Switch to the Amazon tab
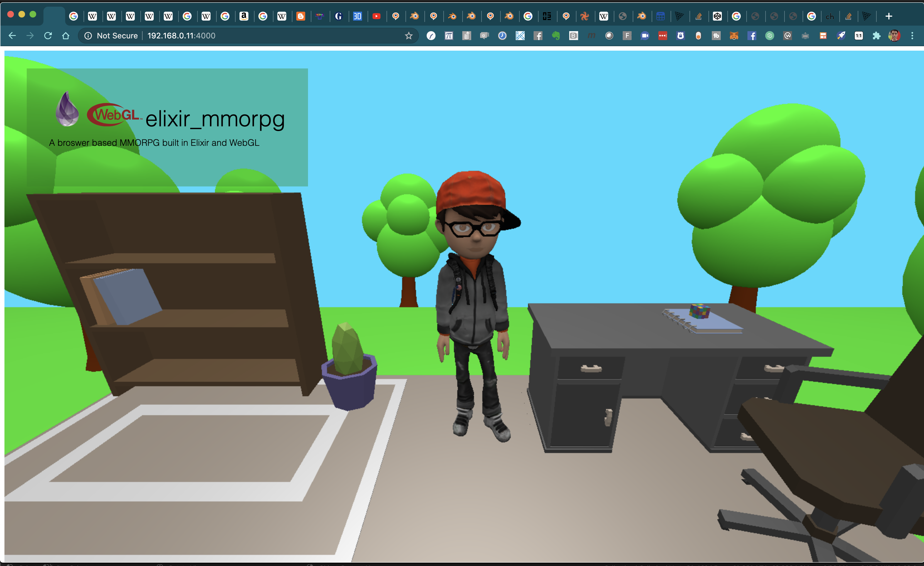 click(x=244, y=16)
